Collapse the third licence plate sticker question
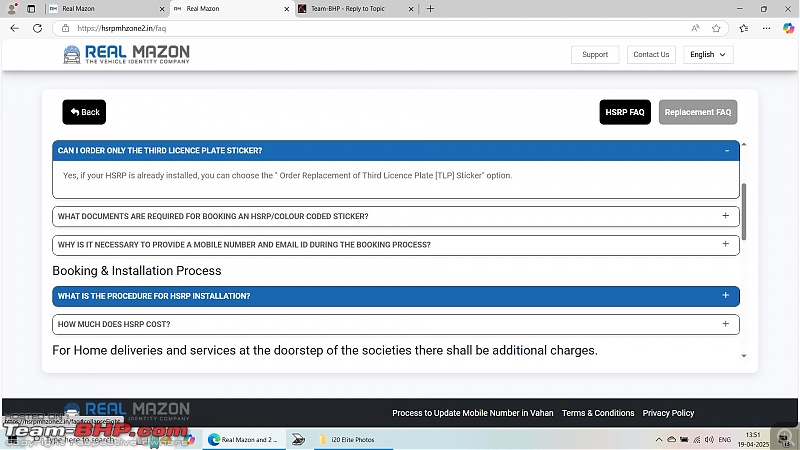The width and height of the screenshot is (800, 450). point(395,151)
